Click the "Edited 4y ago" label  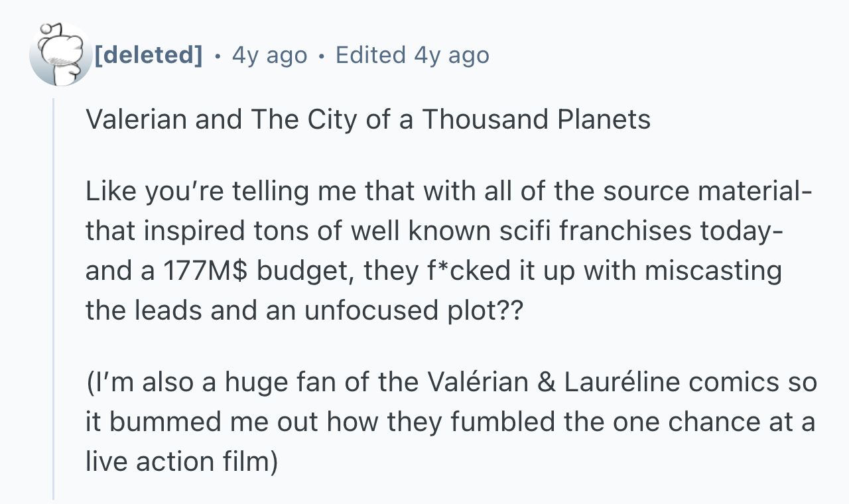pyautogui.click(x=413, y=55)
